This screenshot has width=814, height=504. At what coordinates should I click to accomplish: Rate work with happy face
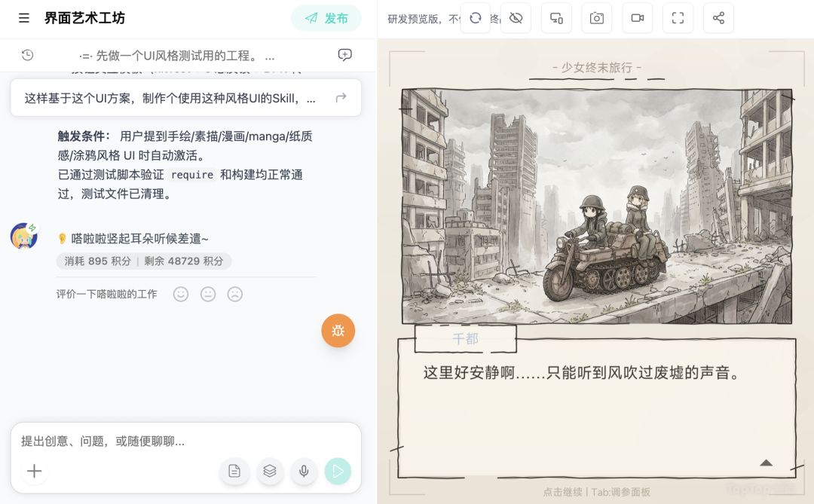tap(181, 295)
